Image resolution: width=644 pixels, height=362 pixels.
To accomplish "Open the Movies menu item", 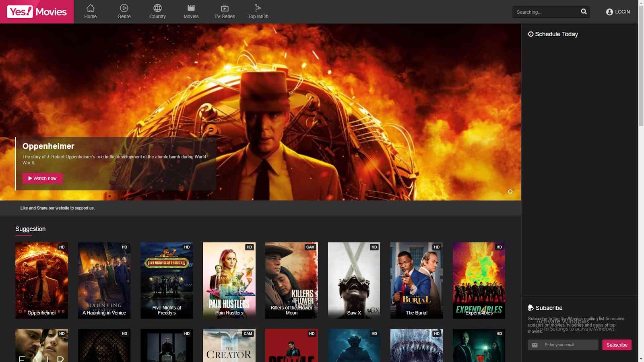I will 191,12.
